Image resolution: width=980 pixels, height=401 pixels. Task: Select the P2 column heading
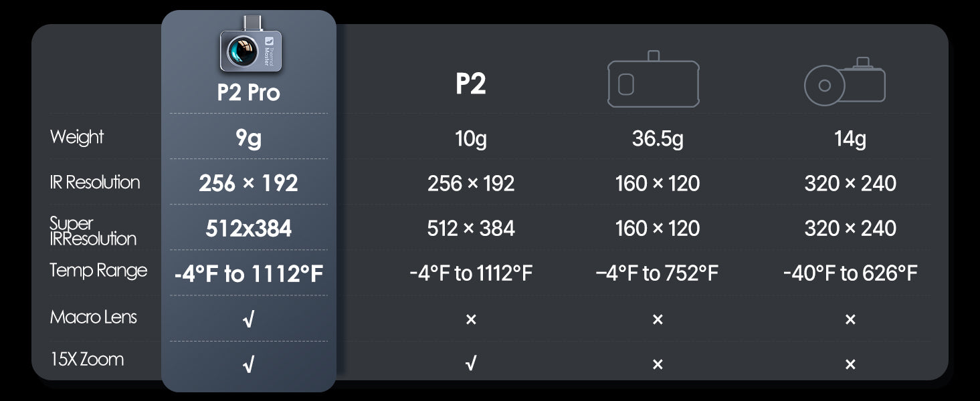point(471,84)
